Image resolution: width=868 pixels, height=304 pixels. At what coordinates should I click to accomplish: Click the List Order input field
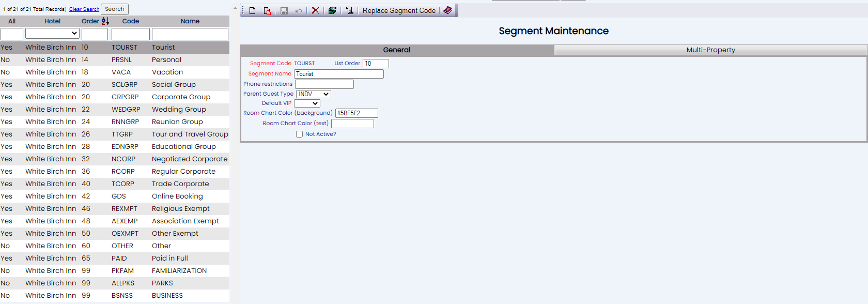[376, 64]
